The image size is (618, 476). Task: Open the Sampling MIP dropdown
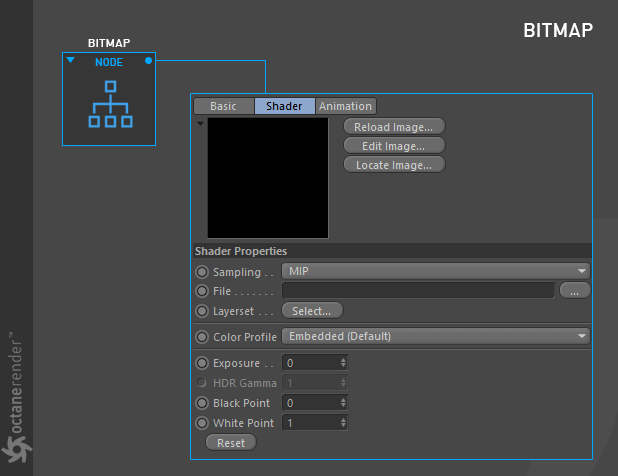pyautogui.click(x=436, y=271)
